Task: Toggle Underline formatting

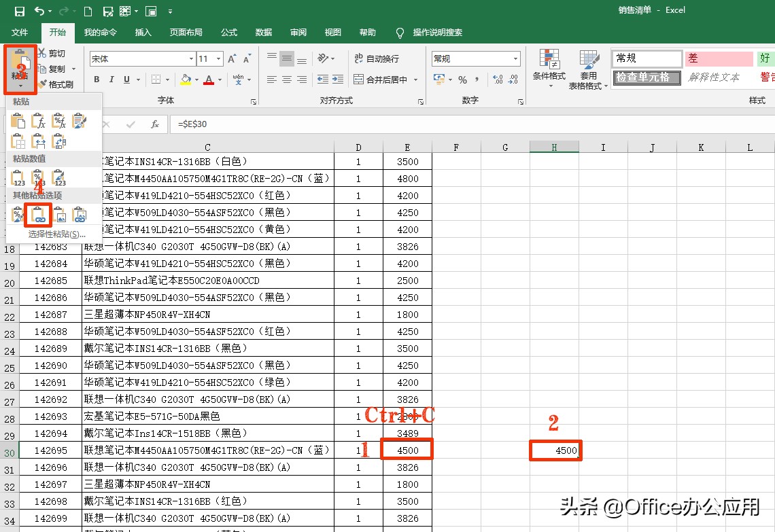Action: click(127, 79)
